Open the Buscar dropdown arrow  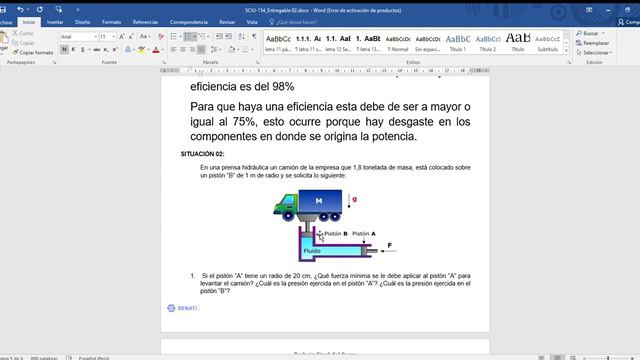click(x=603, y=33)
